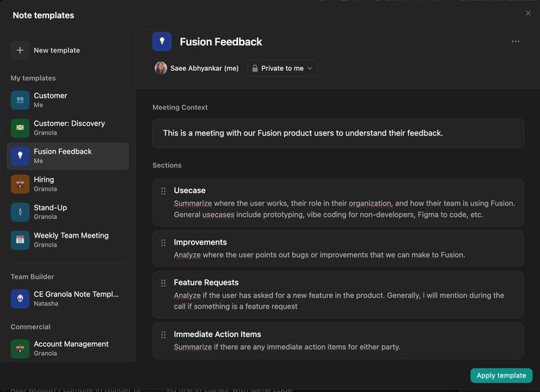This screenshot has height=392, width=540.
Task: Click the Note templates dialog title
Action: click(43, 15)
